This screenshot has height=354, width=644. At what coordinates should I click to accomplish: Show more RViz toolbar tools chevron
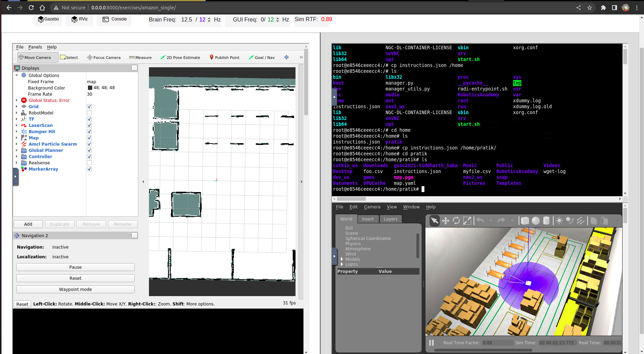coord(301,57)
